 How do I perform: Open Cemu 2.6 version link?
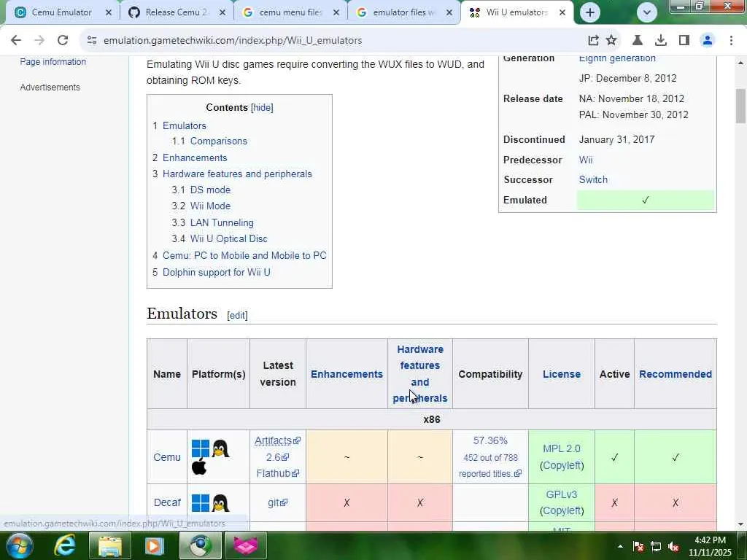(x=277, y=457)
